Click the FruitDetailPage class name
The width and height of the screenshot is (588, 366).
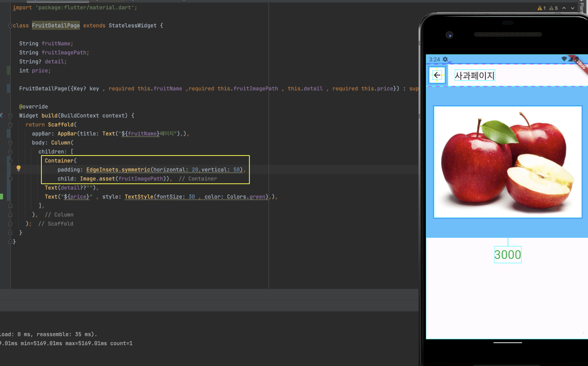[x=56, y=25]
